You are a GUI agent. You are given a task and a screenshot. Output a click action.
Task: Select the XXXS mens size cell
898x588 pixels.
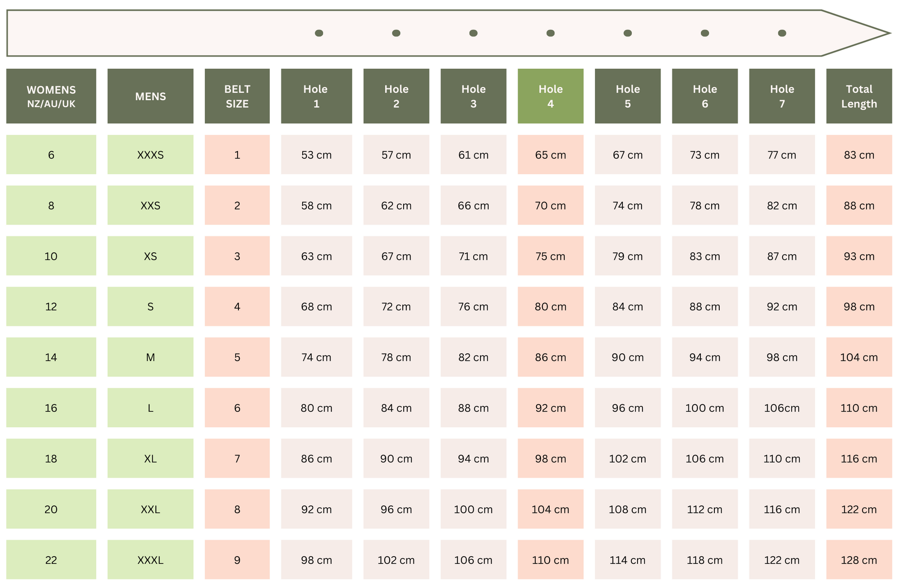pos(150,155)
